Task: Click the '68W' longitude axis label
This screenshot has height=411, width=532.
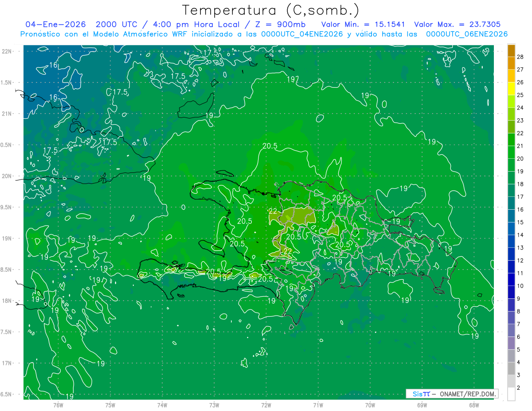Action: [473, 405]
